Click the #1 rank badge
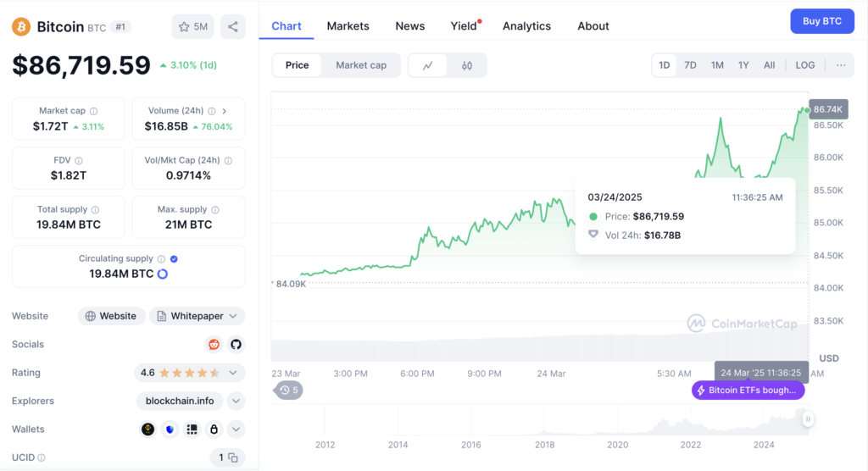This screenshot has height=471, width=868. 120,26
